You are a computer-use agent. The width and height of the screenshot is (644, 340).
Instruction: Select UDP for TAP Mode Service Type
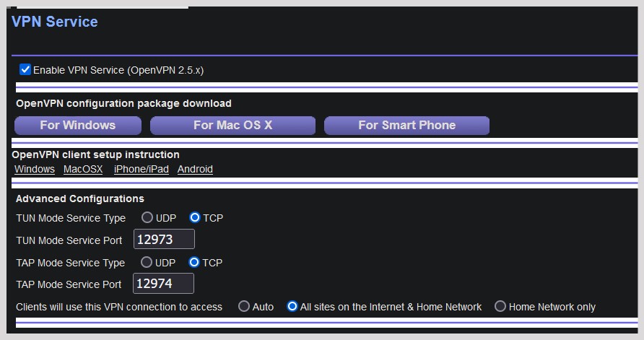click(x=147, y=262)
